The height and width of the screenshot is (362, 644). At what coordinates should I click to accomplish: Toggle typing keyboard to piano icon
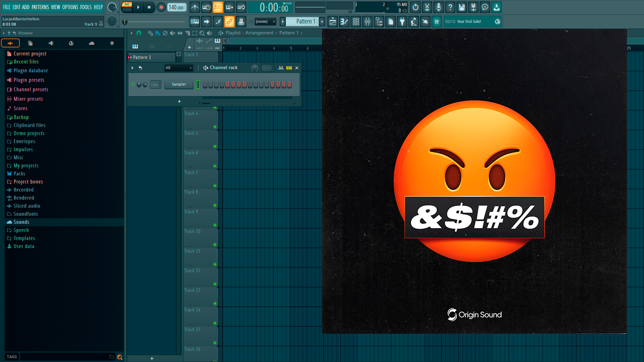click(x=195, y=21)
